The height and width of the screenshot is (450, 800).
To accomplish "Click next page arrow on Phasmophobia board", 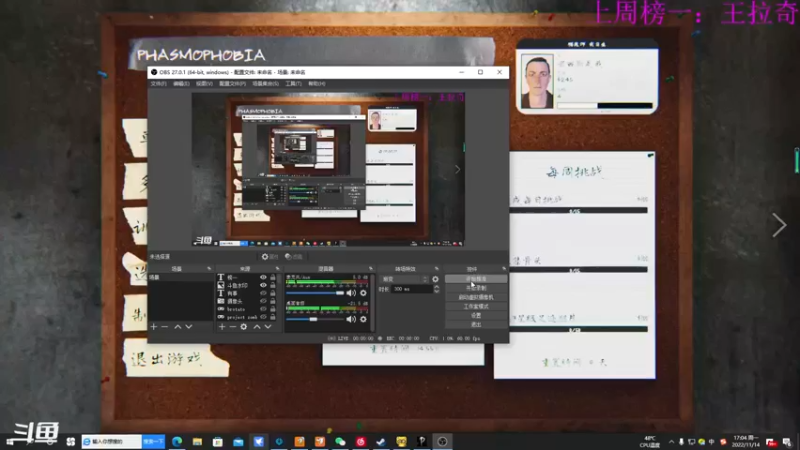I will click(779, 225).
